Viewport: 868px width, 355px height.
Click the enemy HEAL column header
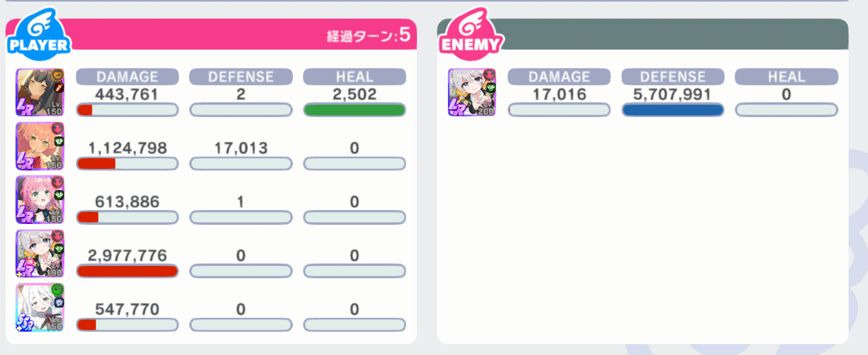tap(786, 77)
